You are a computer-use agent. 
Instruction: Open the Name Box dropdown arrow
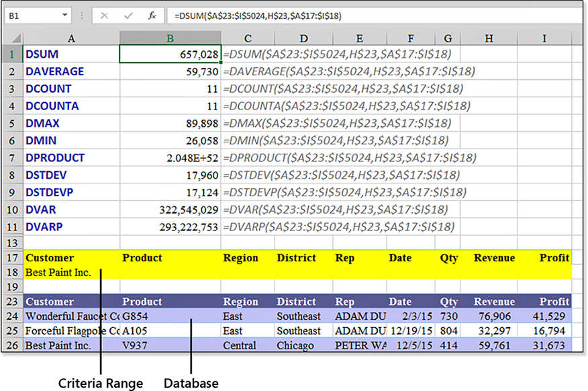[65, 15]
